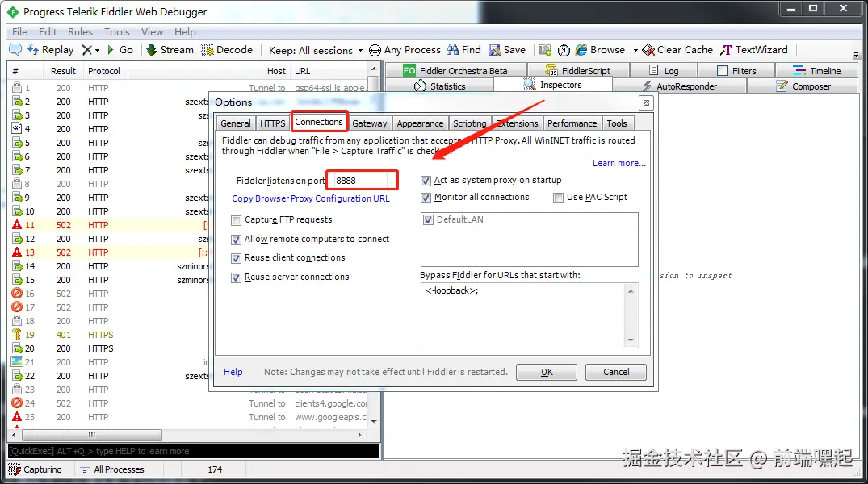Screen dimensions: 868x484
Task: Open the Edit menu
Action: (48, 32)
